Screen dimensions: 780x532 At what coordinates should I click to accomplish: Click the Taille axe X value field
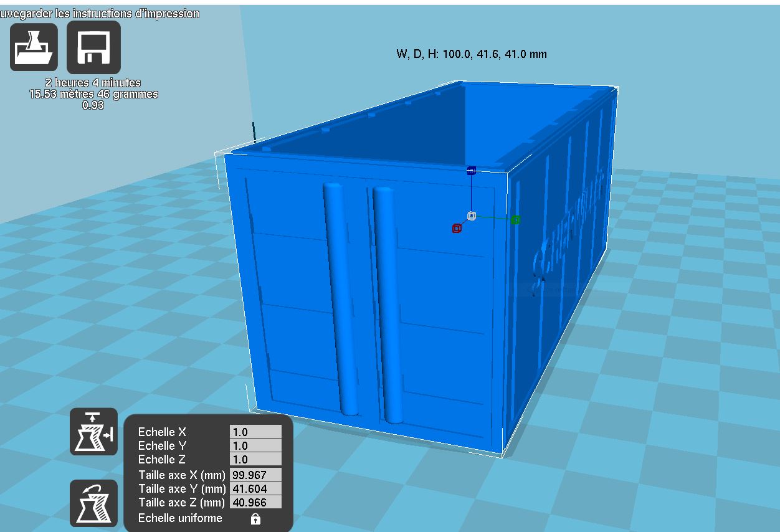[255, 475]
